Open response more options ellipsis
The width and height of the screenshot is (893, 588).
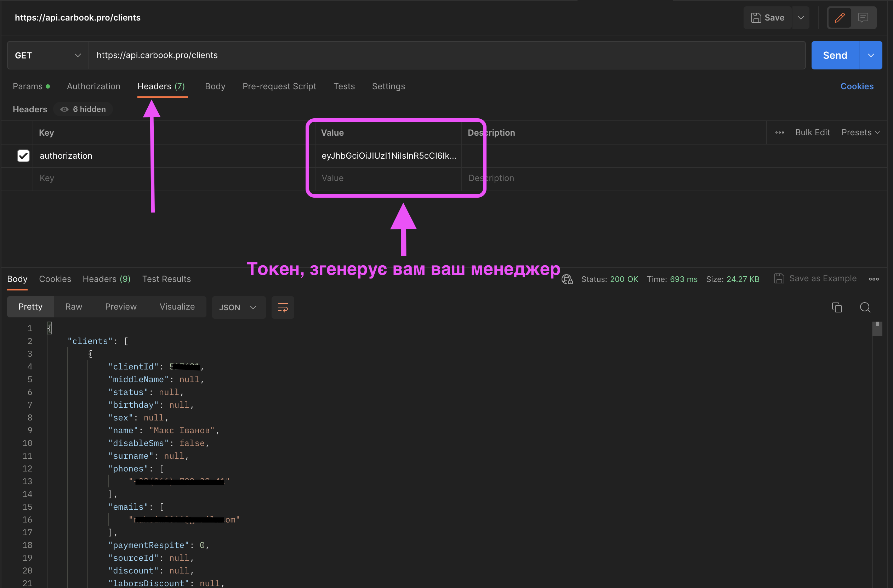(874, 279)
